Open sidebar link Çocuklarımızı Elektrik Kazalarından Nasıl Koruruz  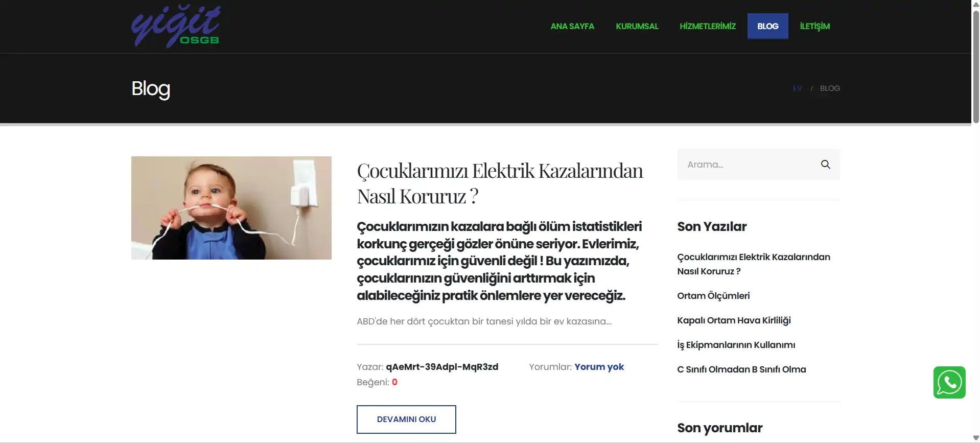click(x=753, y=264)
